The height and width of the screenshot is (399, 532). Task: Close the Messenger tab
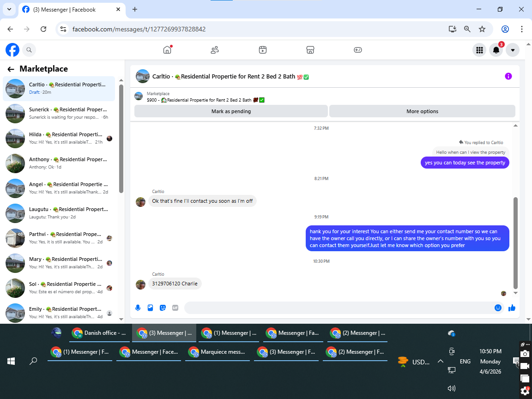(x=118, y=10)
